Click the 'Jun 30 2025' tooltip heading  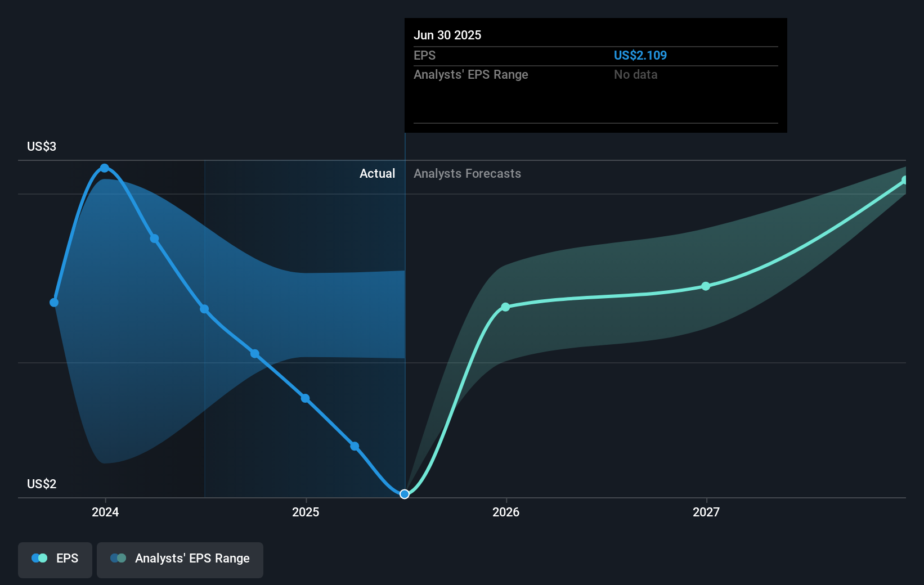tap(447, 35)
